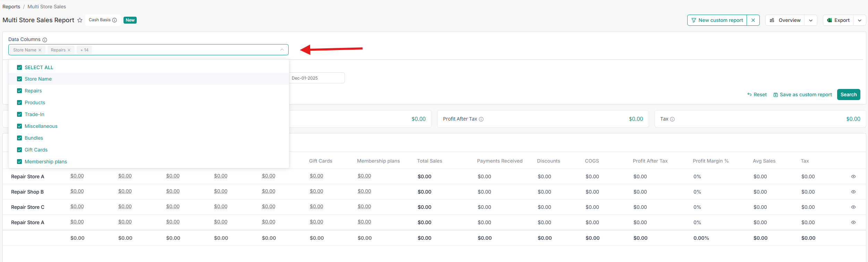The width and height of the screenshot is (868, 262).
Task: Click the Cash Basis info icon
Action: (x=114, y=20)
